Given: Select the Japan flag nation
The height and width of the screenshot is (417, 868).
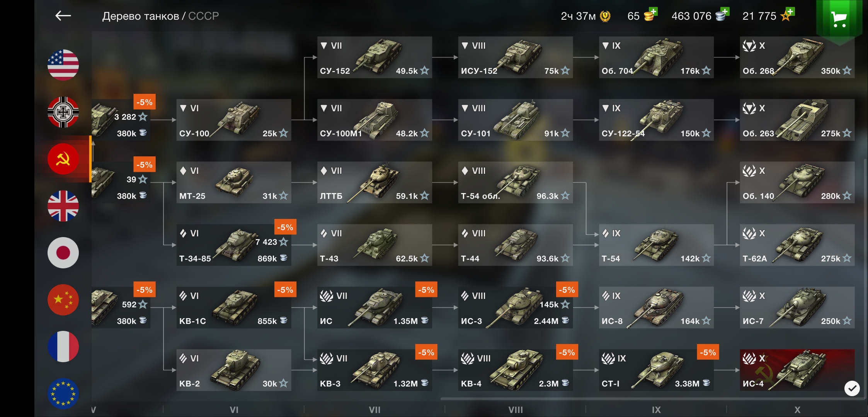Looking at the screenshot, I should [x=63, y=253].
